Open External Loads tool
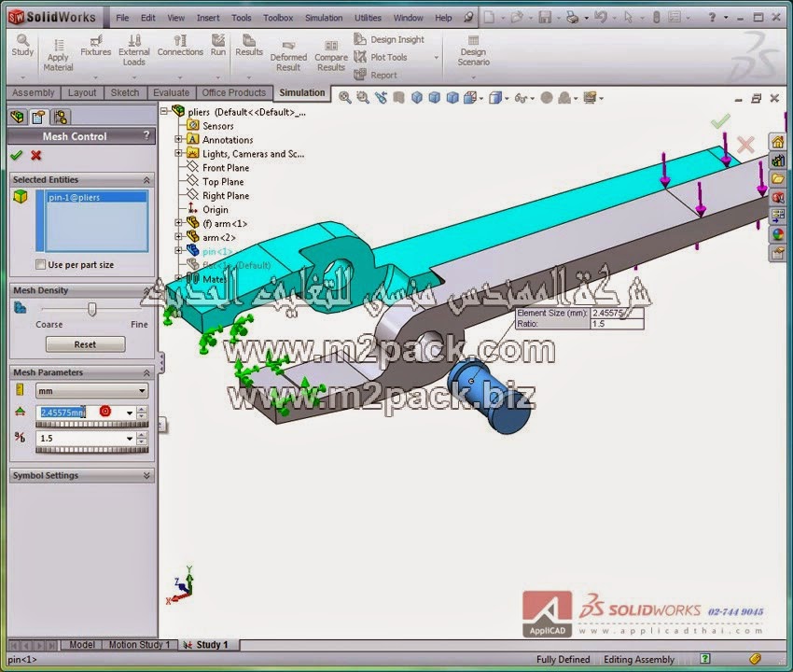 point(134,50)
